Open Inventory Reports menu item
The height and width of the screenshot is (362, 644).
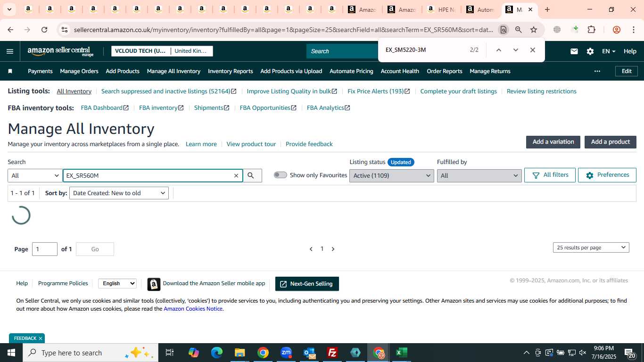231,71
